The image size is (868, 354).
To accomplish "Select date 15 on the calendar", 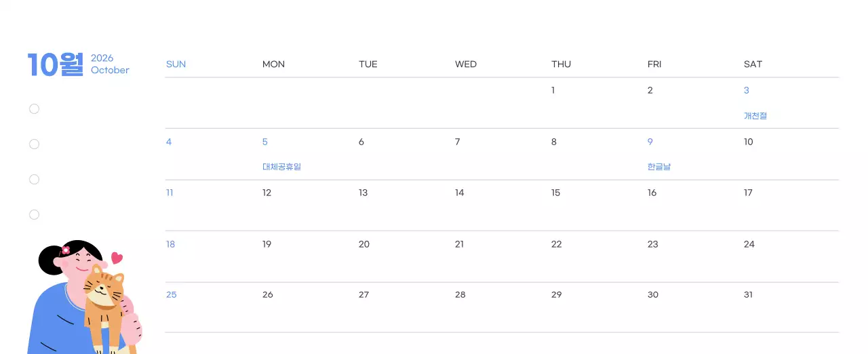I will (x=556, y=193).
